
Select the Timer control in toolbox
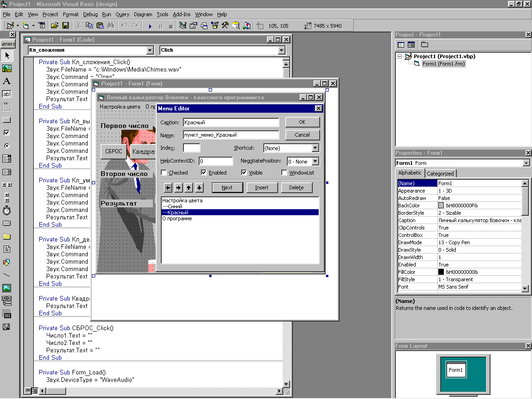(6, 211)
